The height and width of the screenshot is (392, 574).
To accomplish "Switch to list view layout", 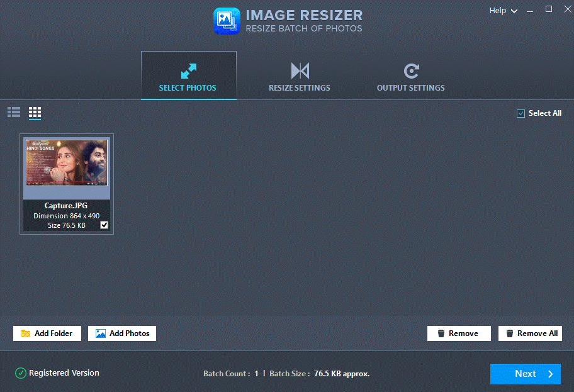I will (13, 113).
